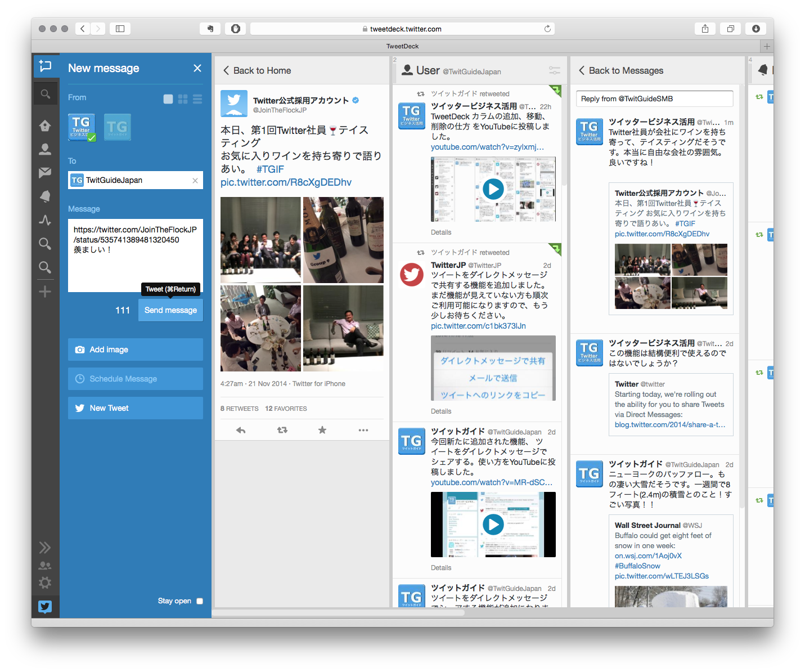Screen dimensions: 805x672
Task: Open Notifications bell in sidebar
Action: [x=45, y=196]
